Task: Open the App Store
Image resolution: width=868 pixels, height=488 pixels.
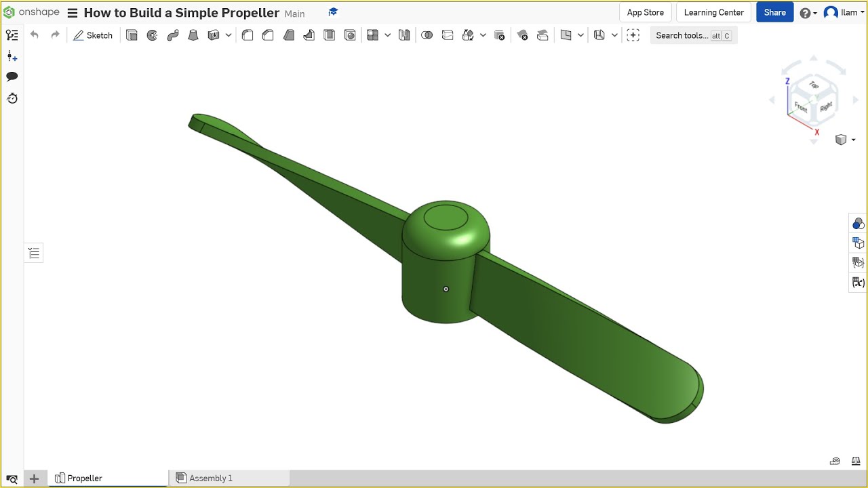Action: [646, 13]
